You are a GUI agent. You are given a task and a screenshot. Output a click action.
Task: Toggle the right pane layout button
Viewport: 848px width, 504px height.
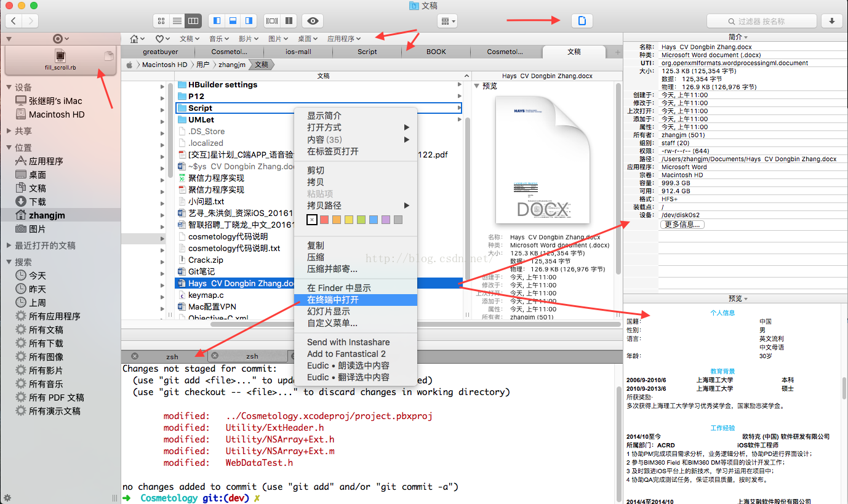coord(249,21)
